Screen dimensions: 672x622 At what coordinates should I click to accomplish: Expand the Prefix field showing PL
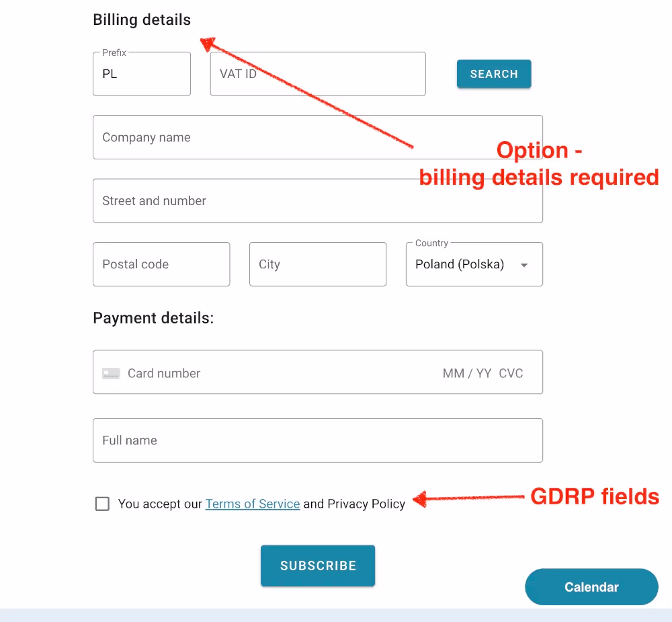(x=141, y=73)
